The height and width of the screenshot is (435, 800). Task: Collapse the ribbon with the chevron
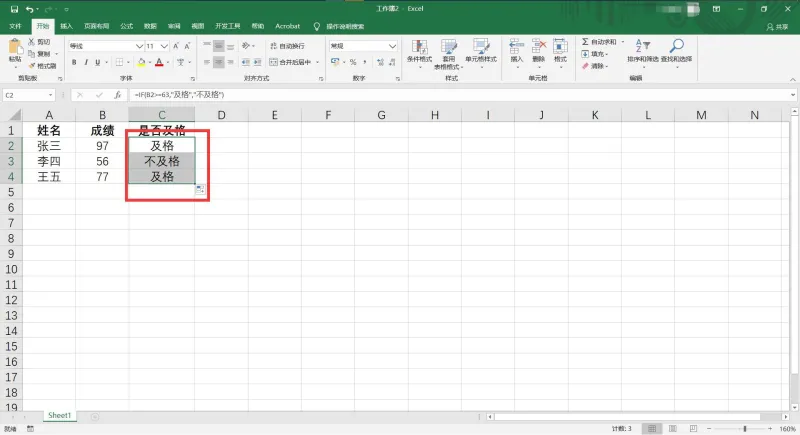tap(792, 80)
